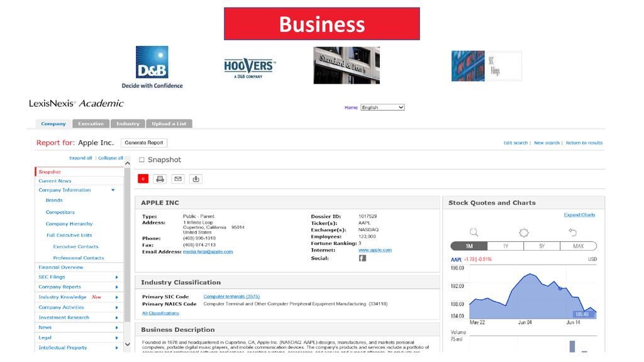Open Professional Contacts in sidebar
The height and width of the screenshot is (362, 644).
pos(79,258)
